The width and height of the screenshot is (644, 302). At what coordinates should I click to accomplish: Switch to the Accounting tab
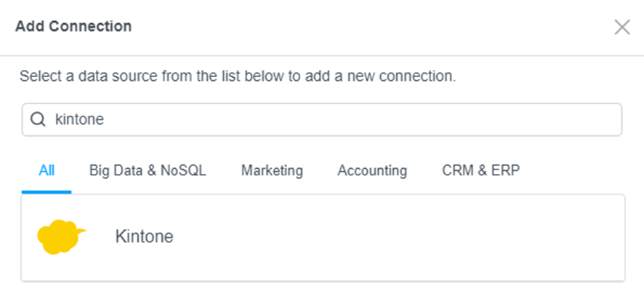point(372,170)
